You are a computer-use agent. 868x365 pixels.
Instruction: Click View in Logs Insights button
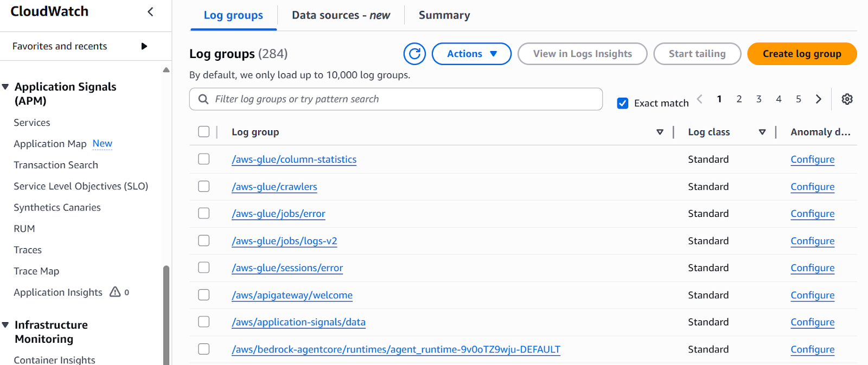click(x=582, y=54)
